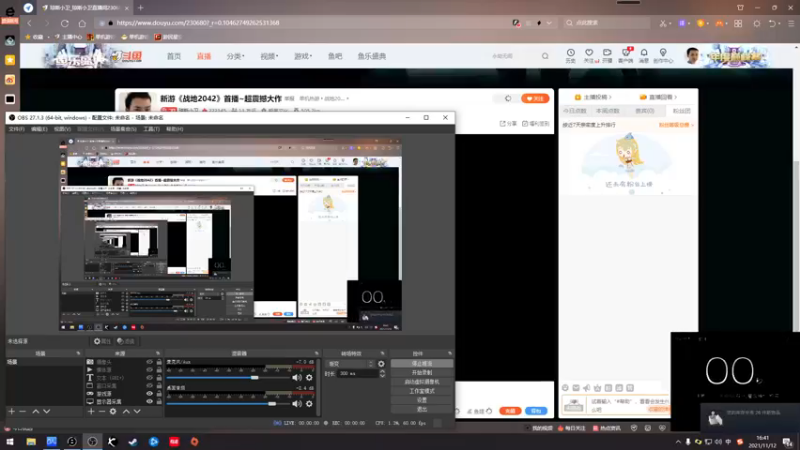This screenshot has width=800, height=450.
Task: Open File Explorer from the taskbar
Action: click(x=31, y=442)
